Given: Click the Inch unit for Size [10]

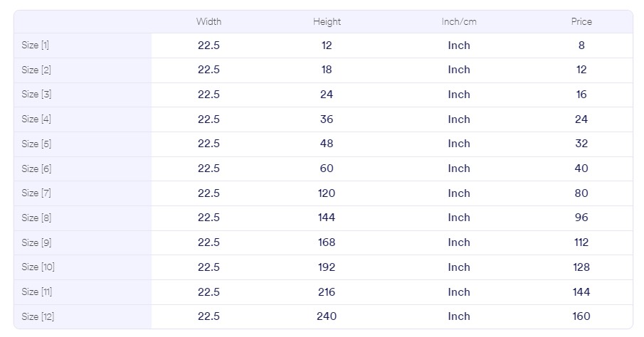Looking at the screenshot, I should [459, 267].
